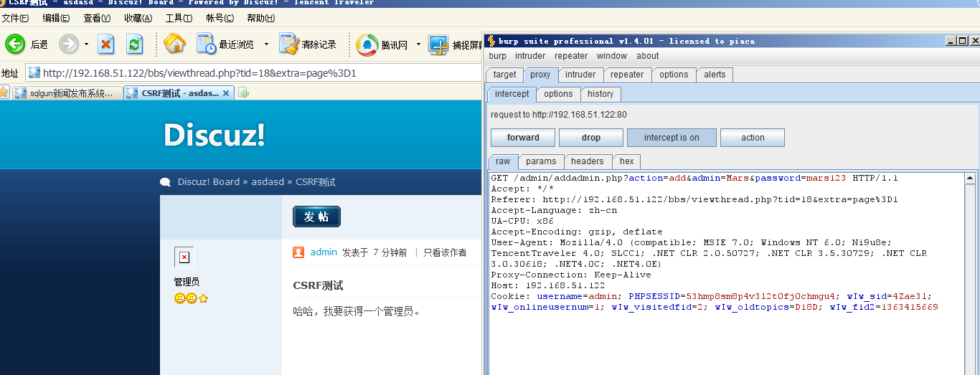This screenshot has height=375, width=980.
Task: Switch to the intruder tool tab
Action: point(580,75)
